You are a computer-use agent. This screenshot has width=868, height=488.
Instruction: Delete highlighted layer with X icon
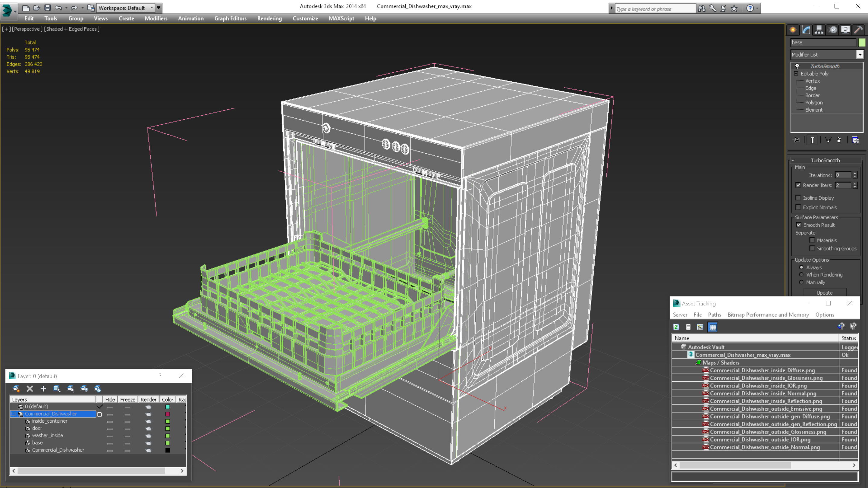30,389
